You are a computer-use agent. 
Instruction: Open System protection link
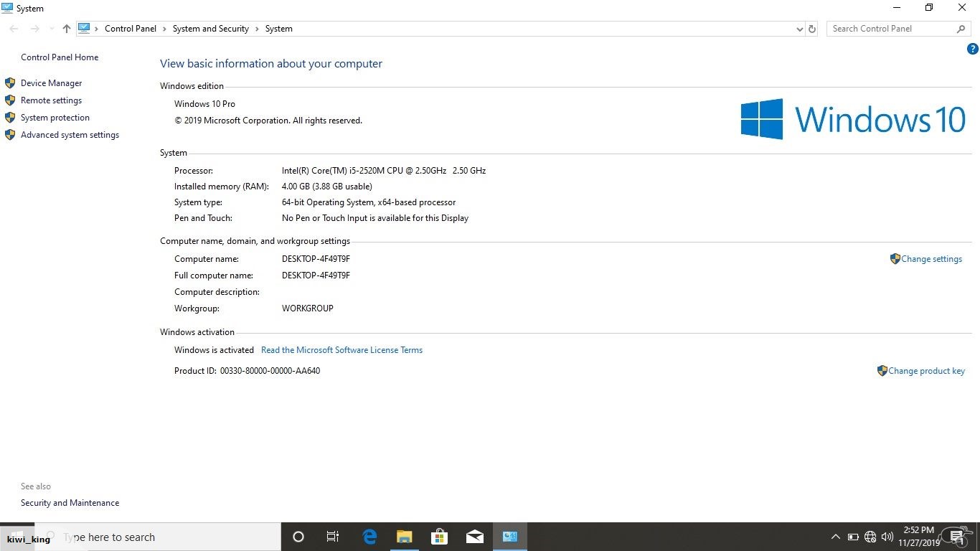click(x=55, y=118)
